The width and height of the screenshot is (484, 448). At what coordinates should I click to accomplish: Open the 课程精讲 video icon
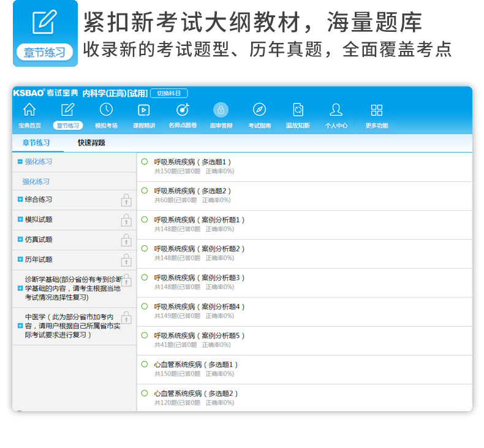(x=144, y=110)
